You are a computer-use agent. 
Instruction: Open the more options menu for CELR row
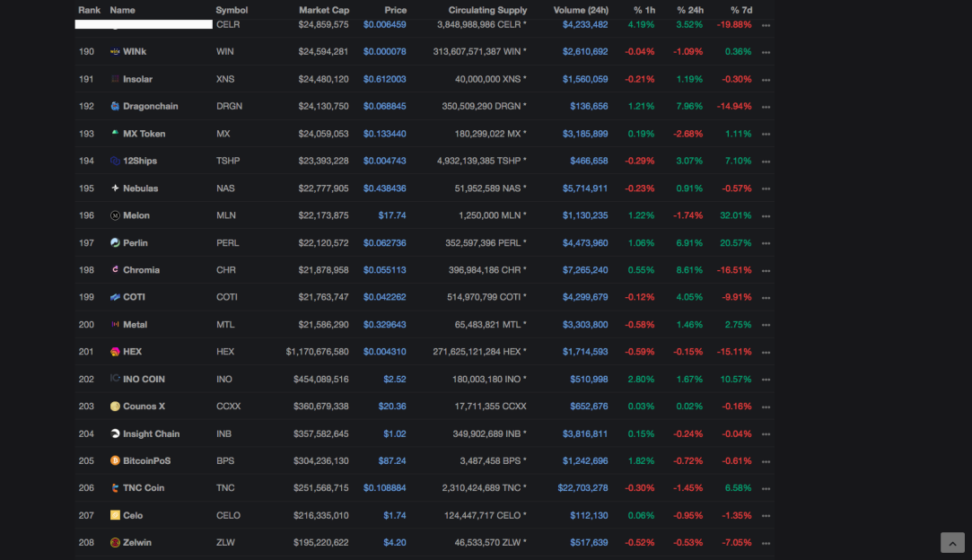[766, 25]
